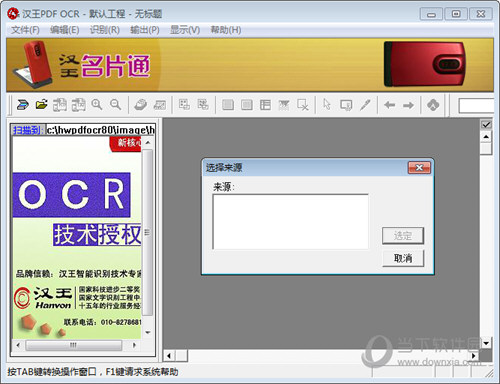Toggle the checkmark box above right scrollbar
The height and width of the screenshot is (384, 500).
(x=486, y=125)
